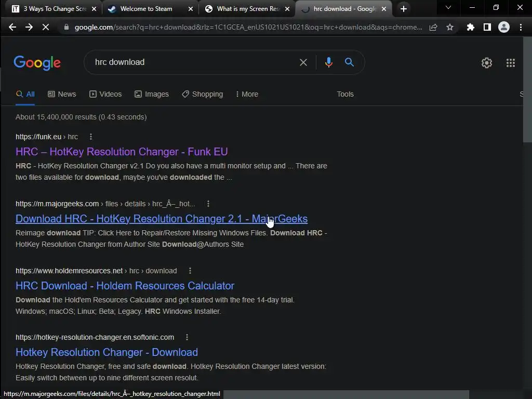Bookmark this tab with star icon
Viewport: 532px width, 399px height.
tap(450, 27)
